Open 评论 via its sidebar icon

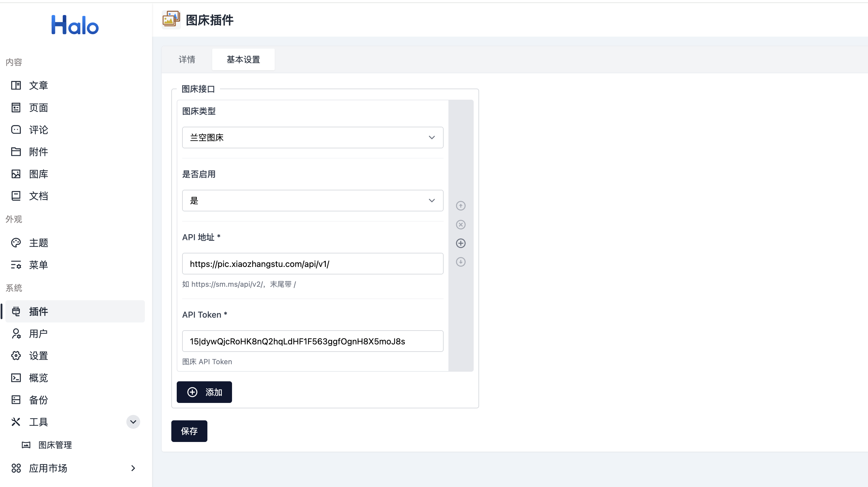pos(16,130)
